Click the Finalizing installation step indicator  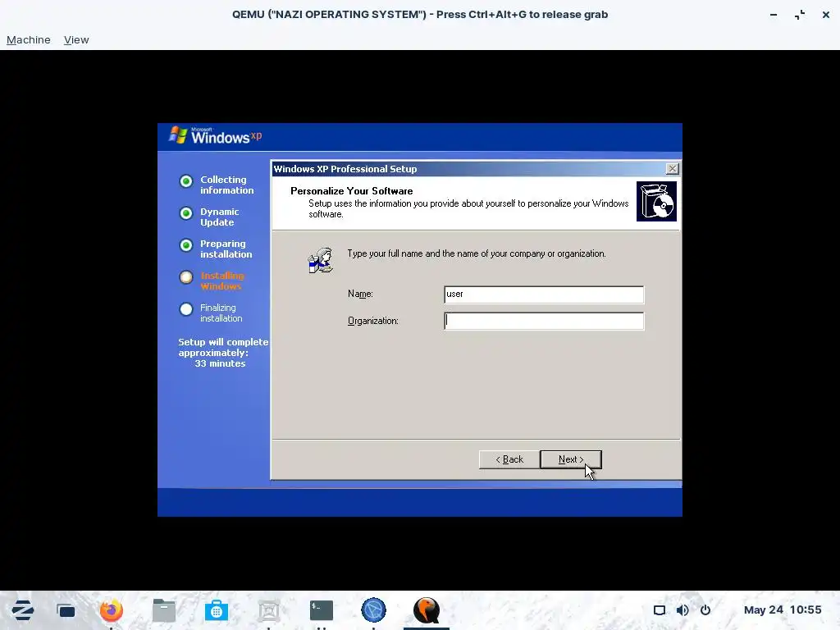(186, 309)
